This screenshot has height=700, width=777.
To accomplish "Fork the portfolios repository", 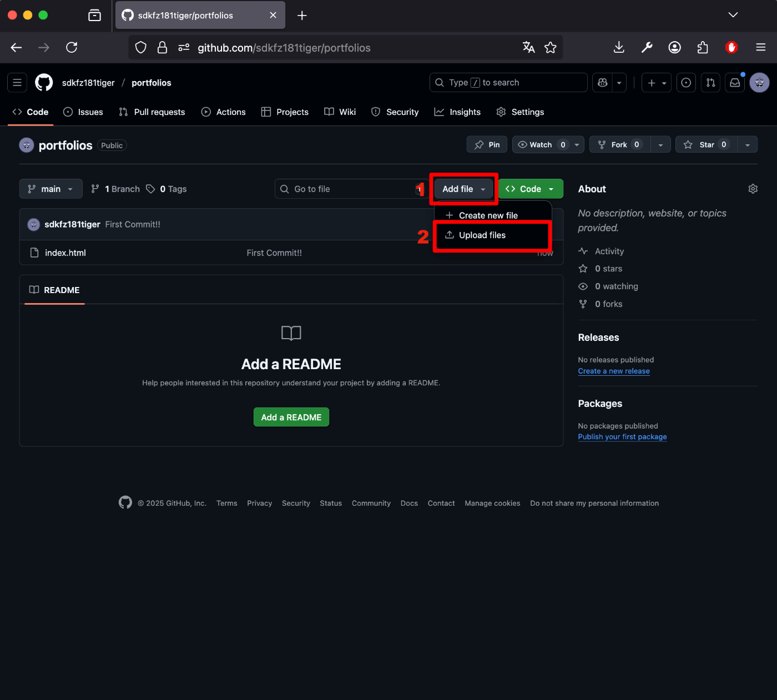I will pos(620,145).
